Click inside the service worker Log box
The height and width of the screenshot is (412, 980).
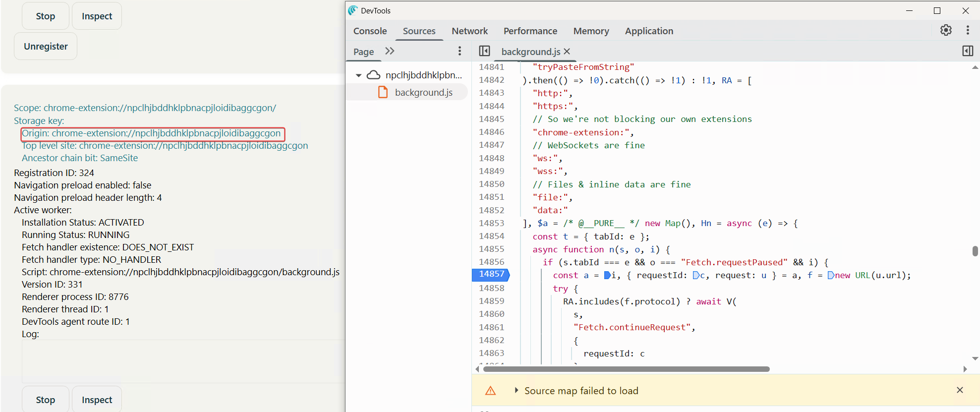(x=183, y=361)
